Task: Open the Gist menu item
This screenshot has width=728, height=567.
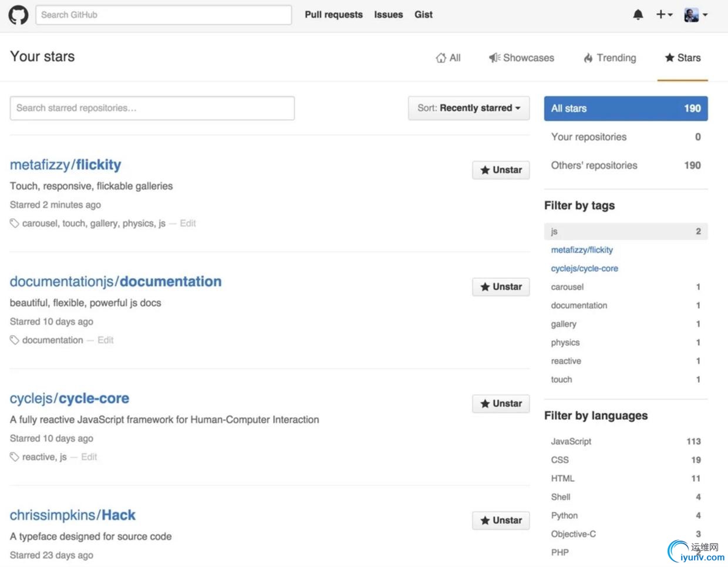Action: point(423,15)
